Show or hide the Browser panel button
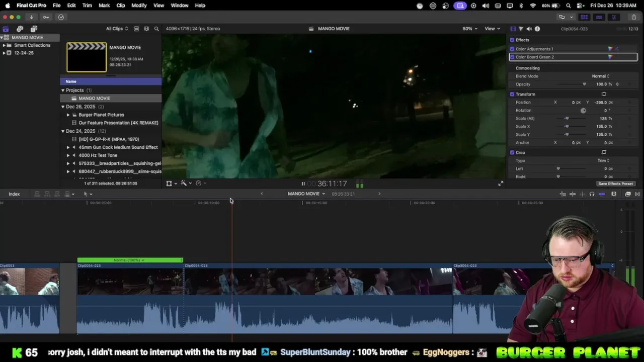This screenshot has width=644, height=362. [584, 17]
